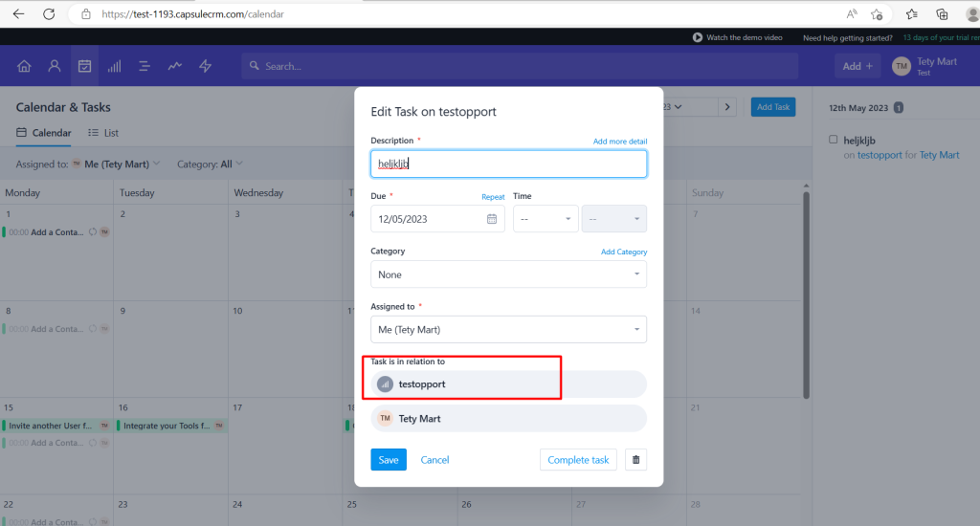The image size is (980, 526).
Task: Click the Due date field
Action: (437, 219)
